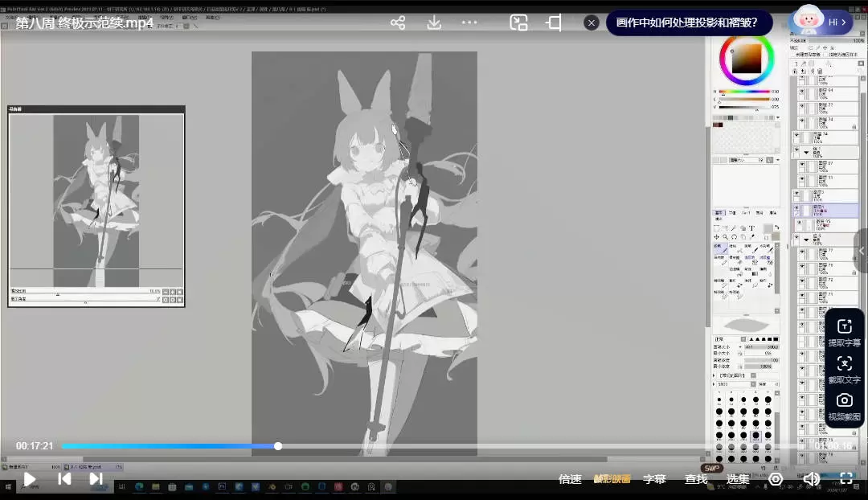Go to the previous video

coord(64,479)
